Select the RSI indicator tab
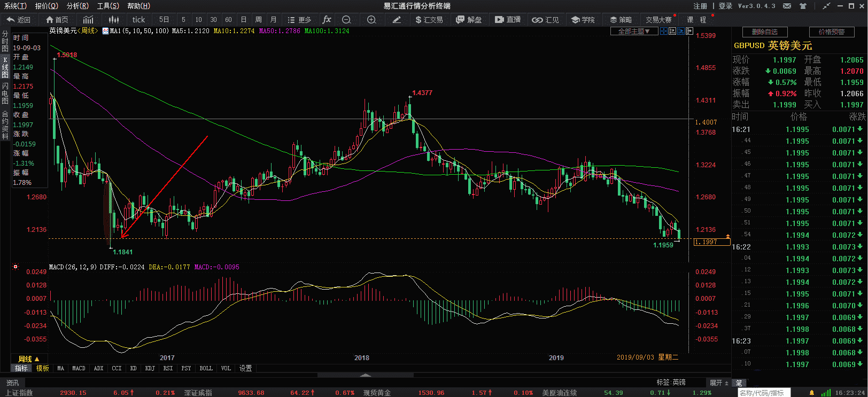Screen dimensions: 868x397 pos(168,368)
